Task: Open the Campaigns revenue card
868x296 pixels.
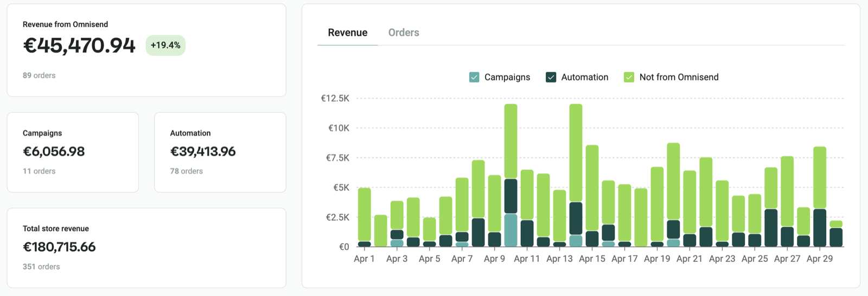Action: pos(73,152)
